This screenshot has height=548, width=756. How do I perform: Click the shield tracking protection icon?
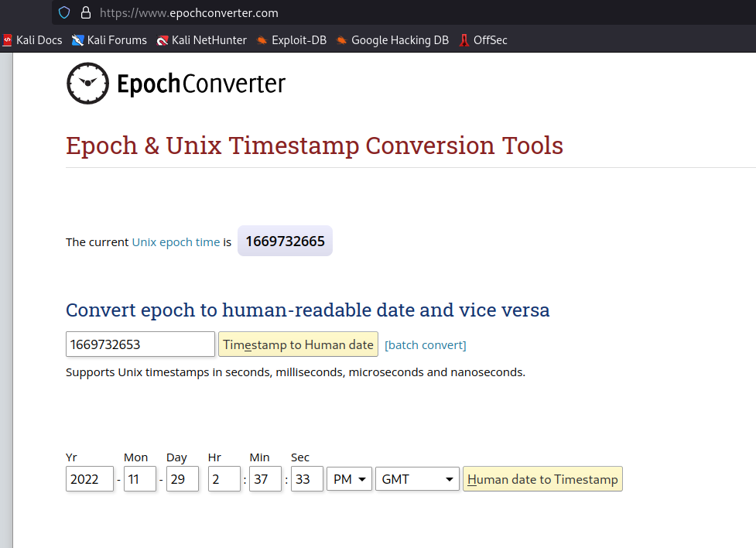pyautogui.click(x=64, y=12)
